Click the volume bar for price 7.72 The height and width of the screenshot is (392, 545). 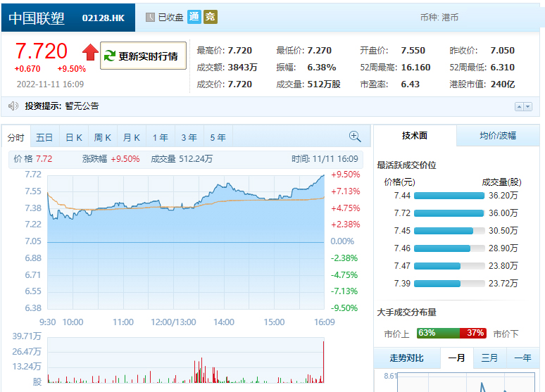[x=449, y=213]
